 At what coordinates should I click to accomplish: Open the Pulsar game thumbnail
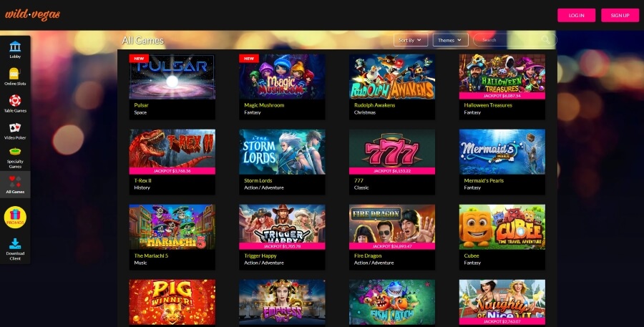[172, 77]
